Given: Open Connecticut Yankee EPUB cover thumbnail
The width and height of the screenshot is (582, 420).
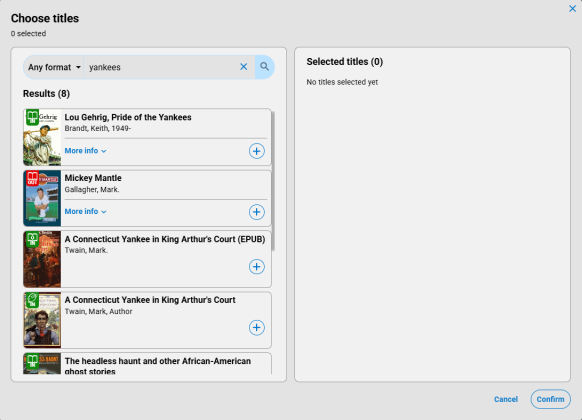Looking at the screenshot, I should pos(42,259).
